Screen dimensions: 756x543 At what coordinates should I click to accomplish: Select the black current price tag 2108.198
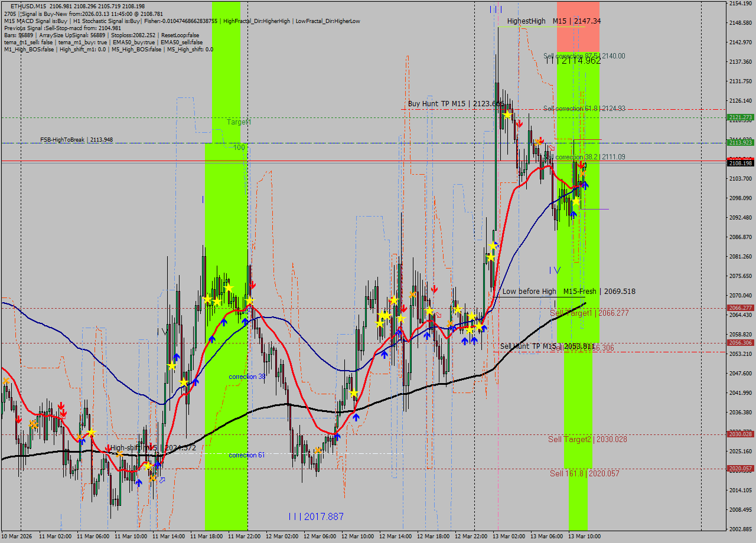(740, 163)
